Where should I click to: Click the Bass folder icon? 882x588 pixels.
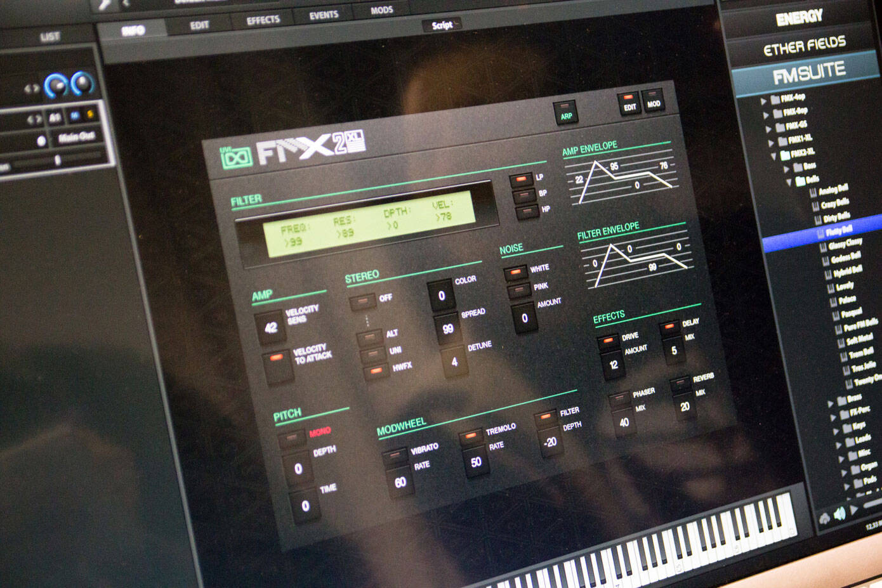click(797, 168)
